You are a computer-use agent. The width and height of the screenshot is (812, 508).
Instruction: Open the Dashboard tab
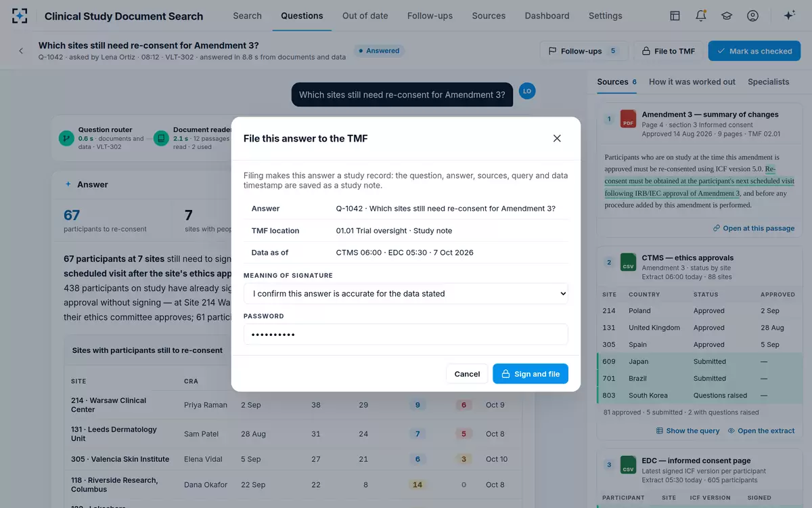point(547,16)
